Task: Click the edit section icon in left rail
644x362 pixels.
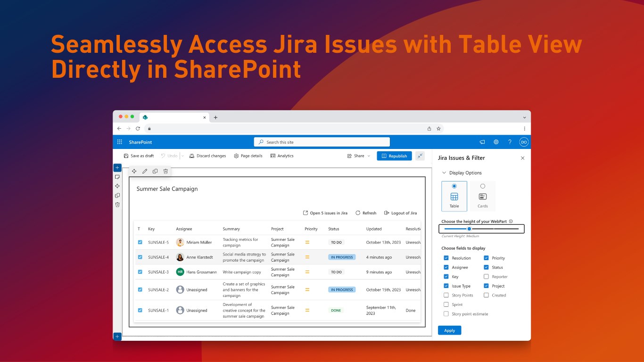Action: click(x=117, y=177)
